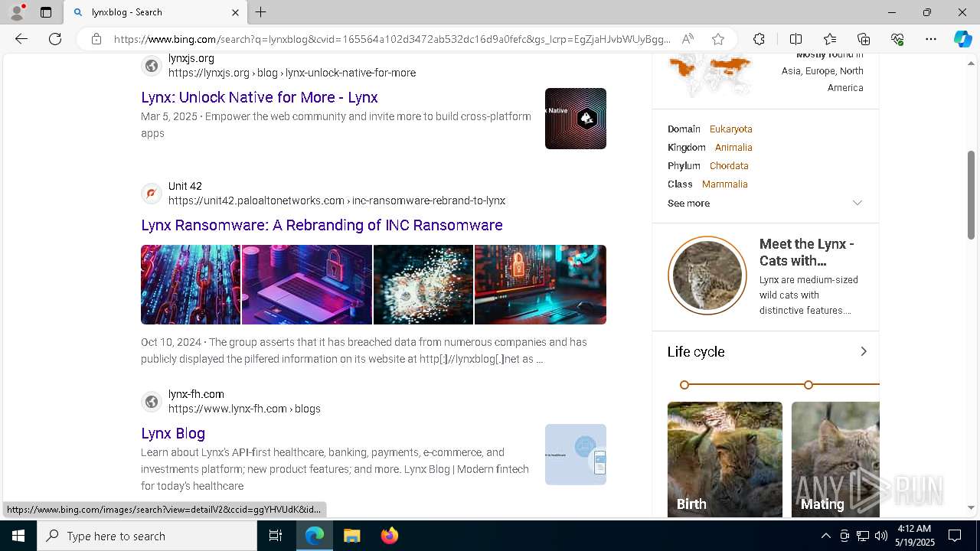980x551 pixels.
Task: Open notification center icon
Action: click(955, 536)
